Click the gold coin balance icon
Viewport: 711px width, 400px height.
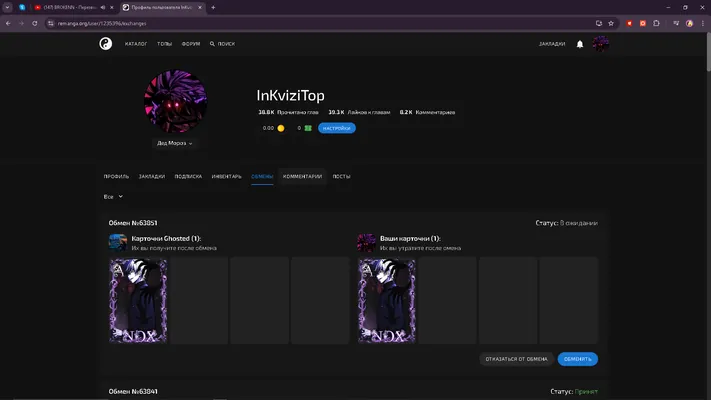click(x=281, y=128)
